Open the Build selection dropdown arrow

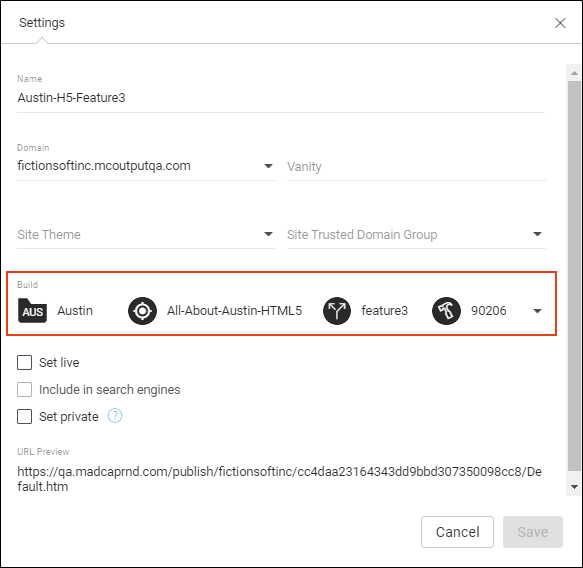tap(537, 311)
